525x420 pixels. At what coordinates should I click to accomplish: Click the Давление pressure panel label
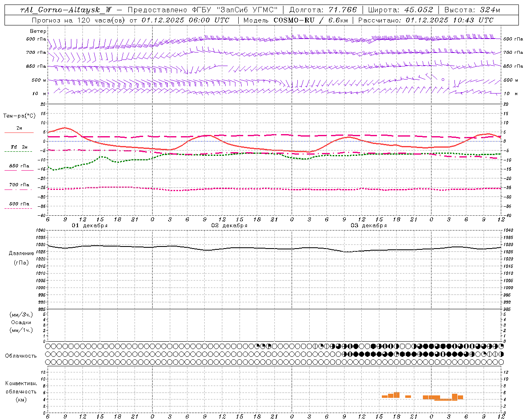[21, 253]
